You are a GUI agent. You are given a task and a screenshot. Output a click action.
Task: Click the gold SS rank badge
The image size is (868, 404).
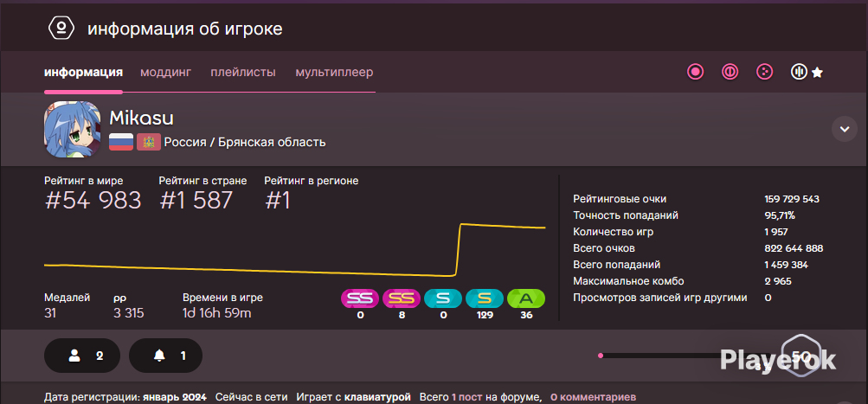pyautogui.click(x=402, y=298)
